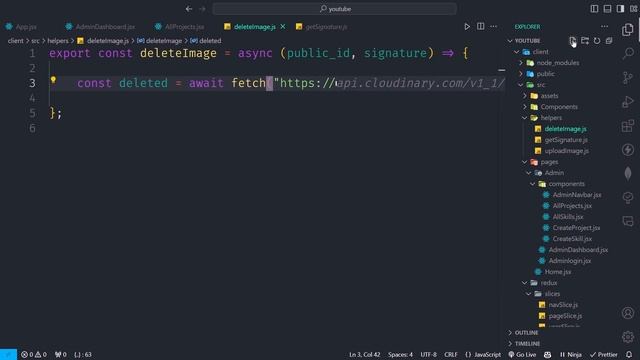This screenshot has width=640, height=360.
Task: Click the New Folder icon in Explorer
Action: point(585,40)
